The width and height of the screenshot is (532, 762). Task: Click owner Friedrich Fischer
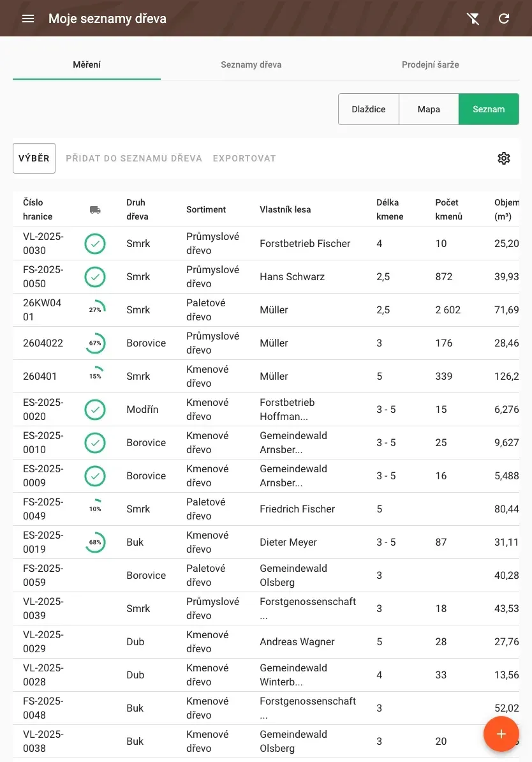tap(297, 509)
